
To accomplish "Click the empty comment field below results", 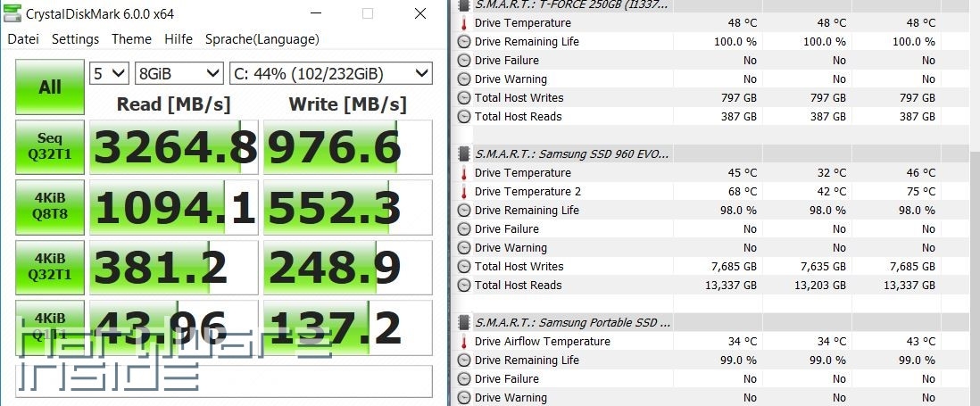I will (x=223, y=381).
